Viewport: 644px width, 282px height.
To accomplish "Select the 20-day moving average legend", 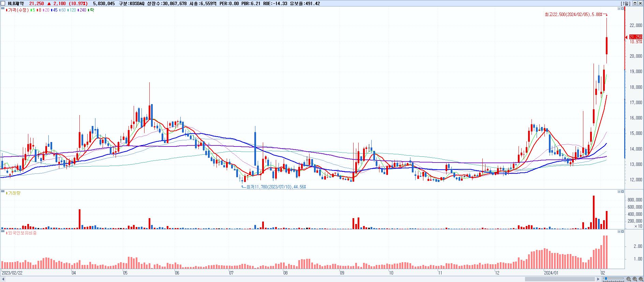I will coord(46,10).
